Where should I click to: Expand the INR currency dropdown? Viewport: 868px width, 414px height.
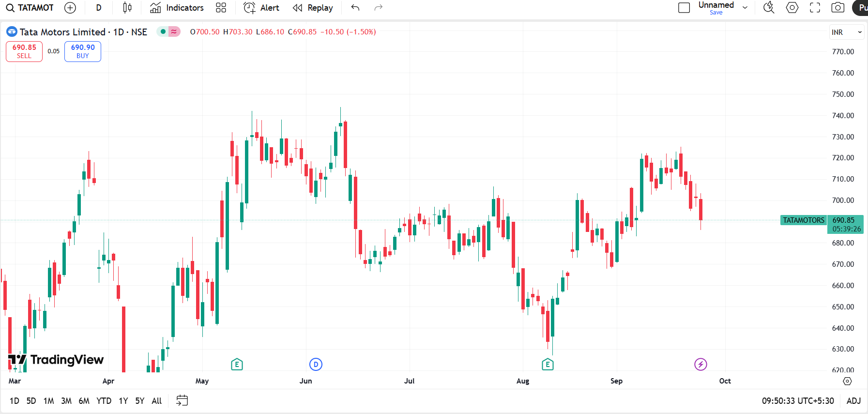847,32
